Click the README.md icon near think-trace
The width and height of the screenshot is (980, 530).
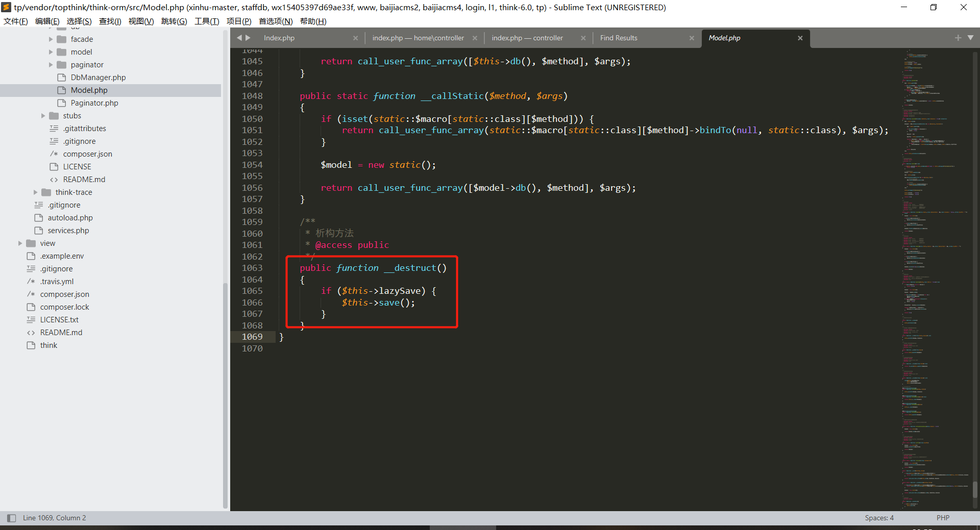54,180
